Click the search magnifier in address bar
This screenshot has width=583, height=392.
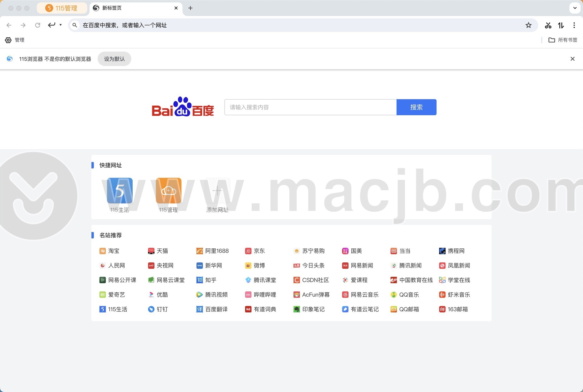tap(75, 25)
